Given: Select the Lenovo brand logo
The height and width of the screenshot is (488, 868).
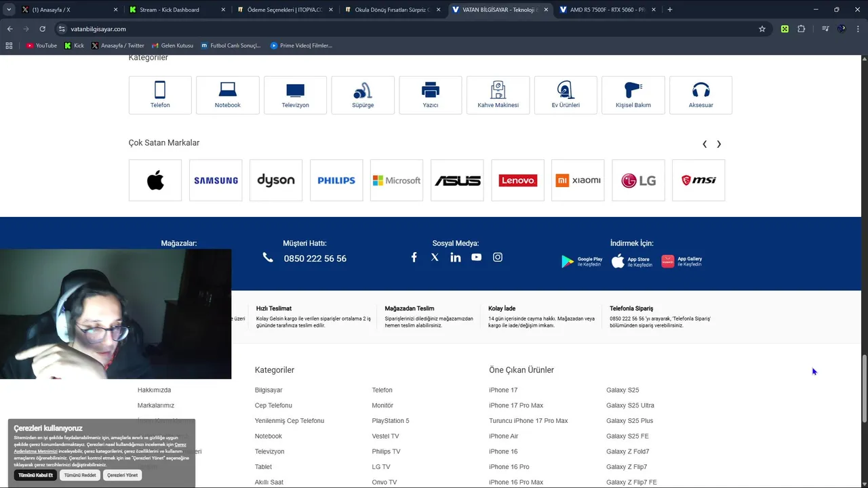Looking at the screenshot, I should (x=517, y=180).
